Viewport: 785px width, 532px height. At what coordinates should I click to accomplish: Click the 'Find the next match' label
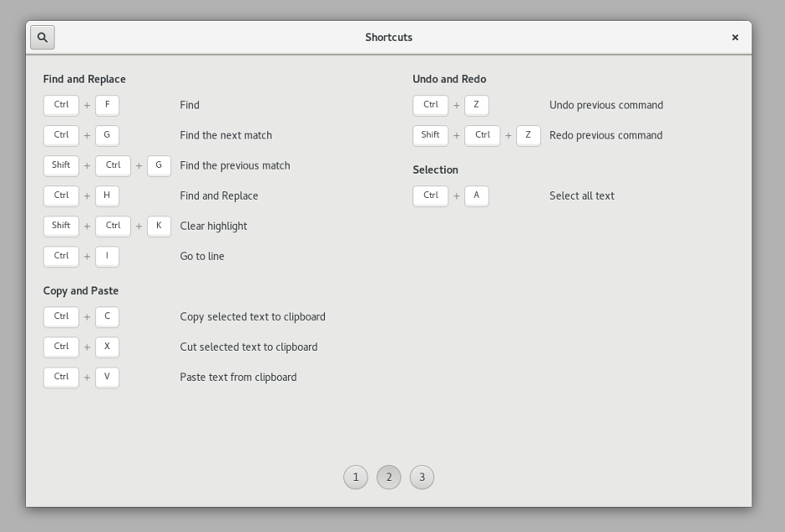pos(225,135)
